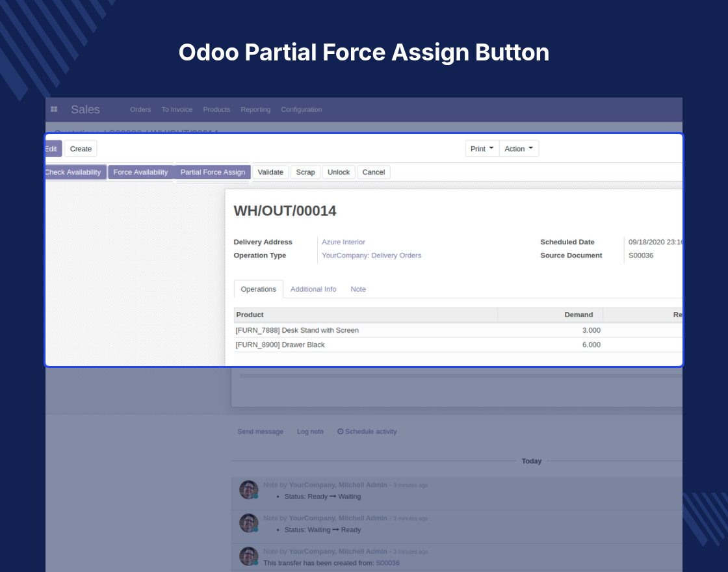The width and height of the screenshot is (728, 572).
Task: Select the Operations tab
Action: (258, 289)
